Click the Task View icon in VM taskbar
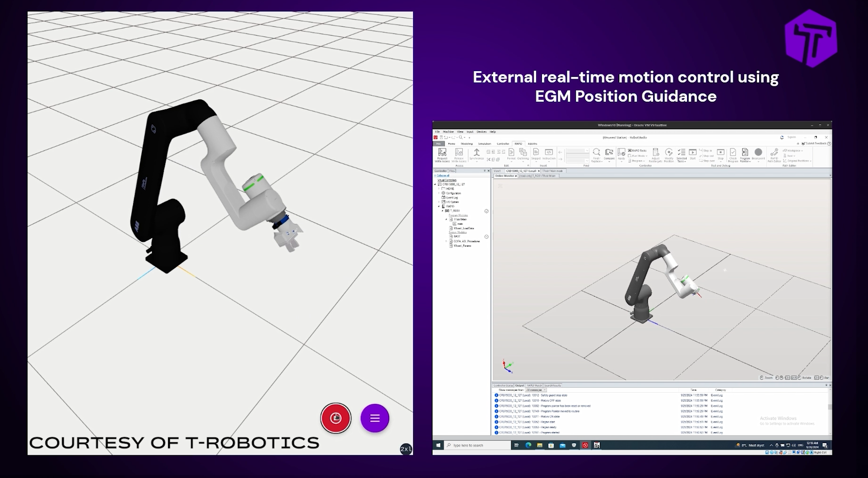This screenshot has height=478, width=868. (516, 445)
